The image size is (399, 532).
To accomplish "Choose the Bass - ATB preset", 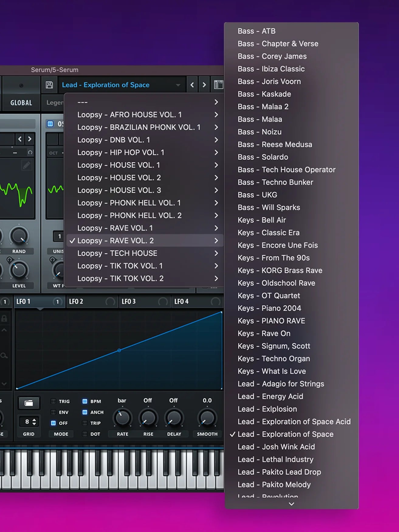I will click(x=291, y=31).
